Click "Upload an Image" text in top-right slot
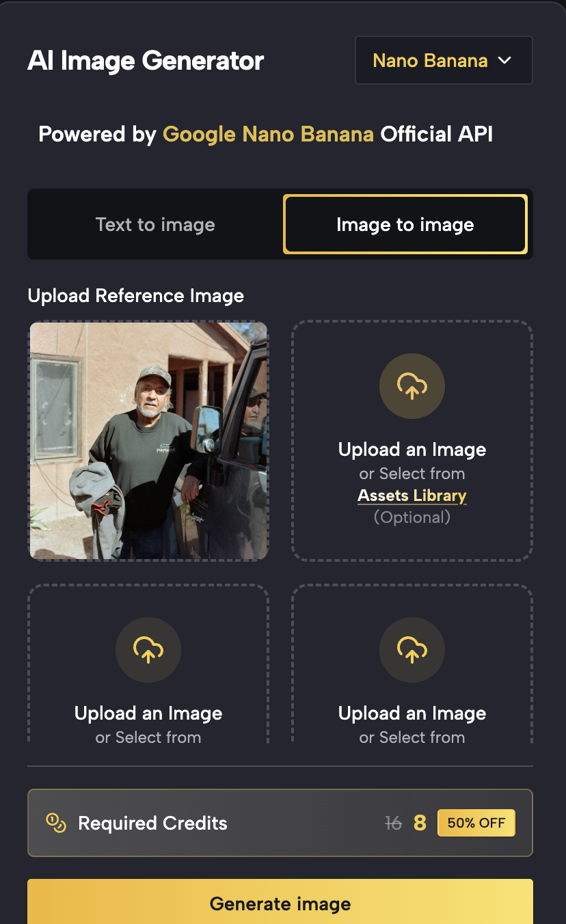Screen dimensions: 566x924 coord(412,450)
